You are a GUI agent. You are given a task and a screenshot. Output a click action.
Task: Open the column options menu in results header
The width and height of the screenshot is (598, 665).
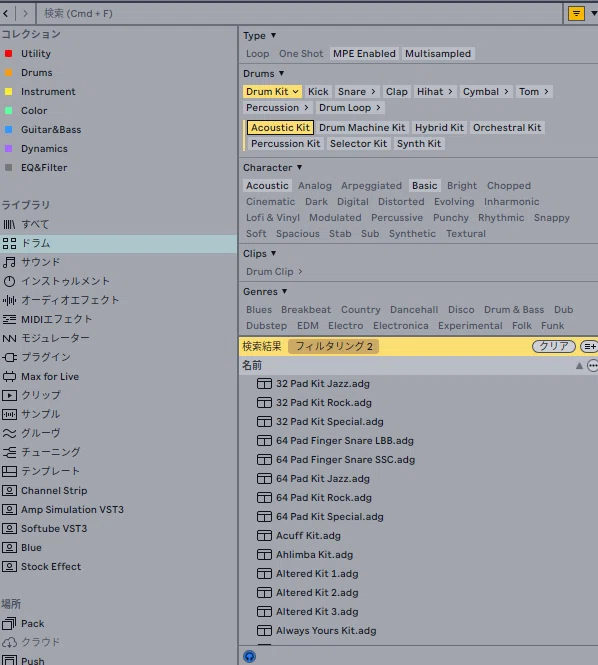click(592, 366)
